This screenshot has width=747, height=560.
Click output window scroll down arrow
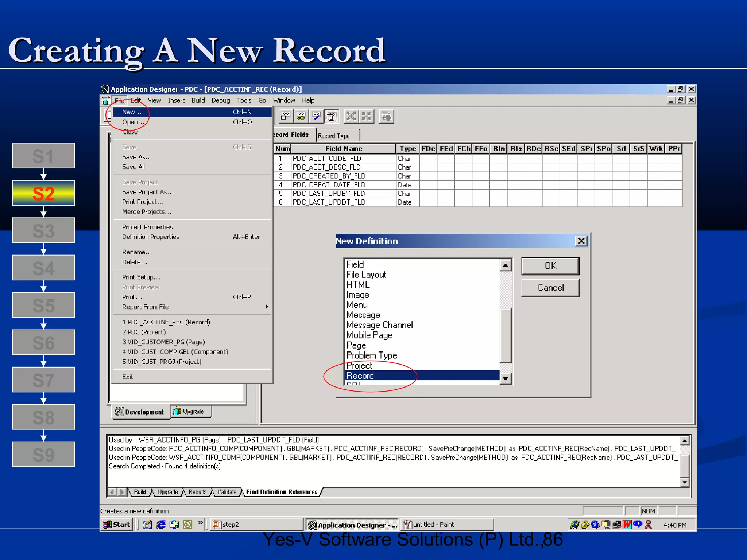pyautogui.click(x=685, y=482)
